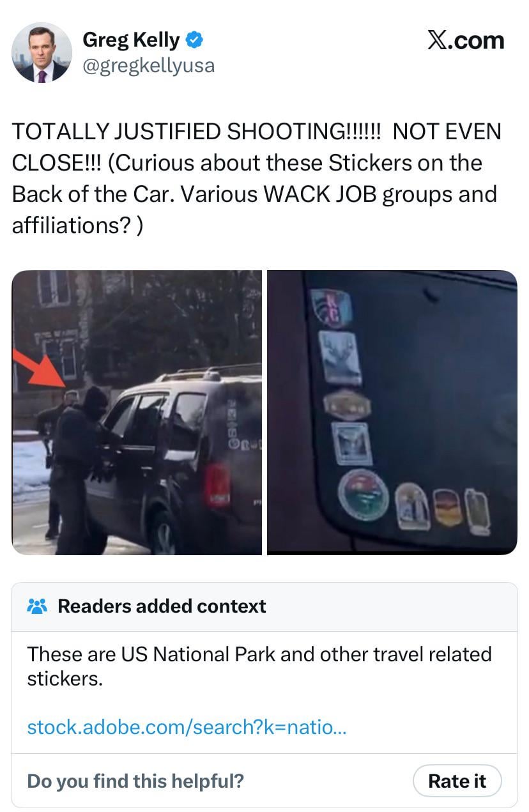Click the blue verified checkmark badge
529x812 pixels.
[194, 41]
